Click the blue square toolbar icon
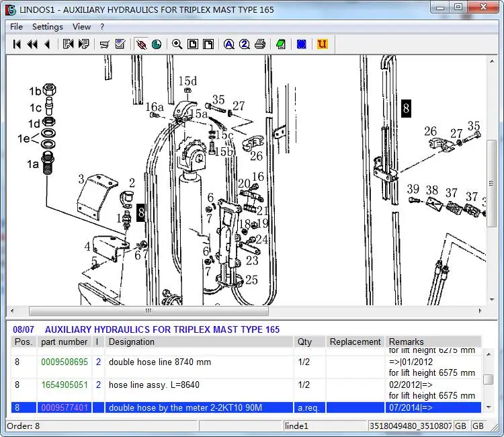 click(302, 44)
